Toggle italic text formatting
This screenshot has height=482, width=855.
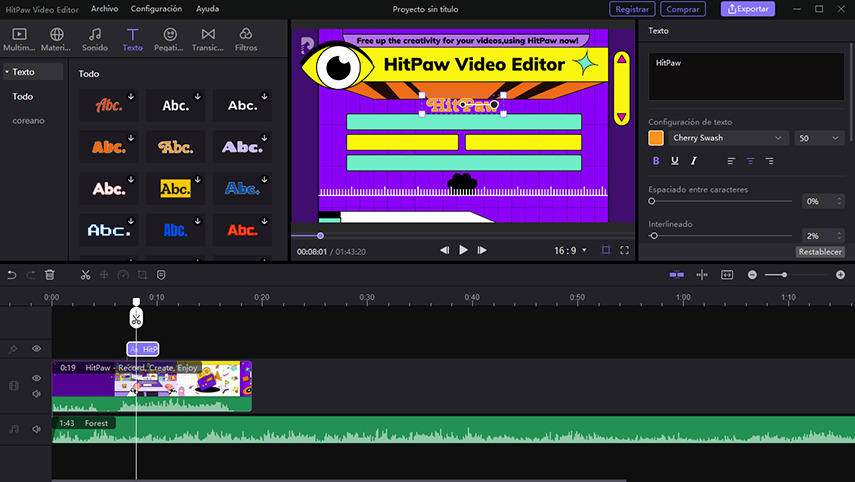694,161
